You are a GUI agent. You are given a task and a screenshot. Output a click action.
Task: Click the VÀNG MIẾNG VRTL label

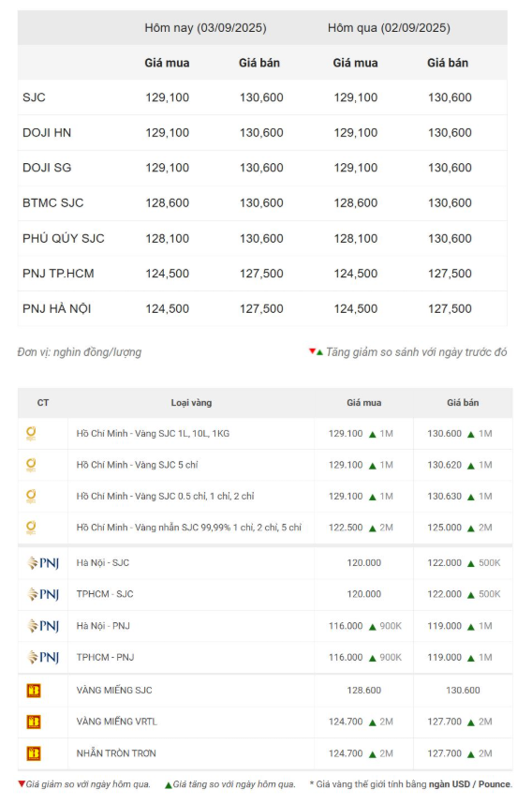[x=117, y=722]
